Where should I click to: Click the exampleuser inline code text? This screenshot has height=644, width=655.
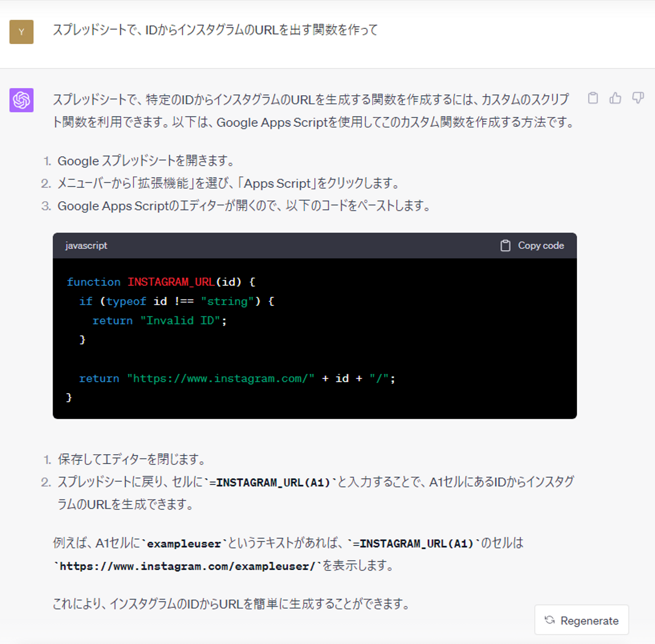tap(184, 544)
